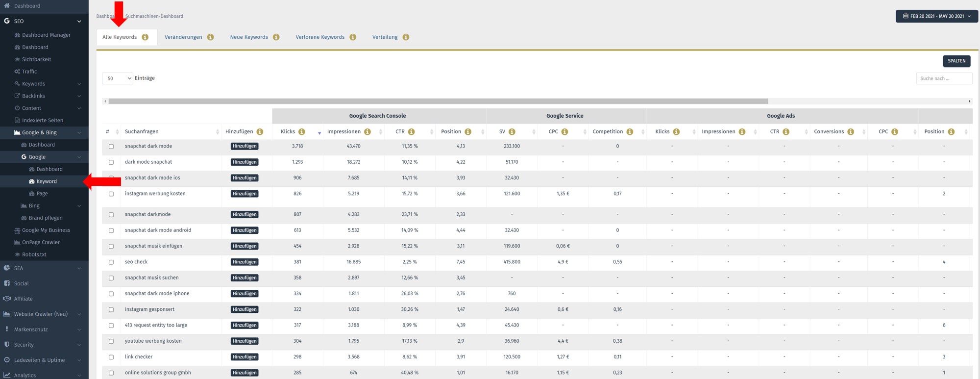
Task: Click the home icon beside top Dashboard
Action: [x=7, y=6]
